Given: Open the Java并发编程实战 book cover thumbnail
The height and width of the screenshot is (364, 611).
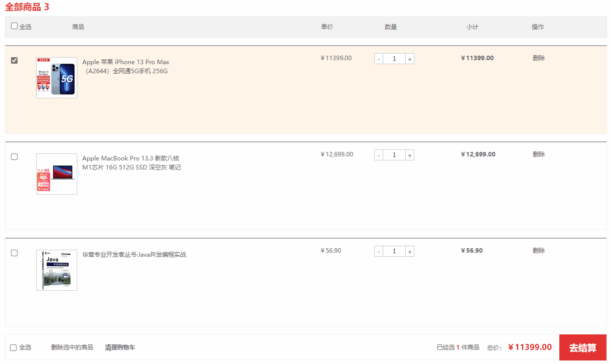Looking at the screenshot, I should [x=57, y=270].
